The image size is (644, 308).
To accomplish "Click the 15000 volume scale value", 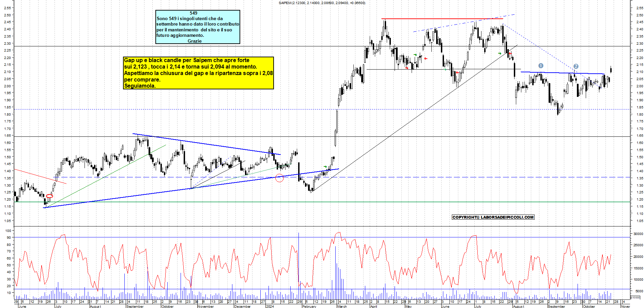I will [638, 268].
